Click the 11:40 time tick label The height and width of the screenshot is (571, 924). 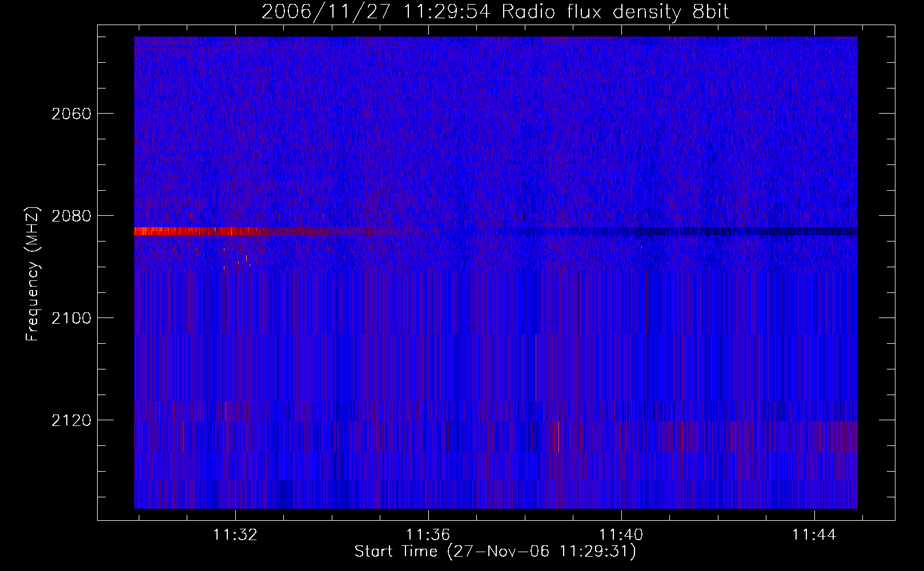point(621,534)
